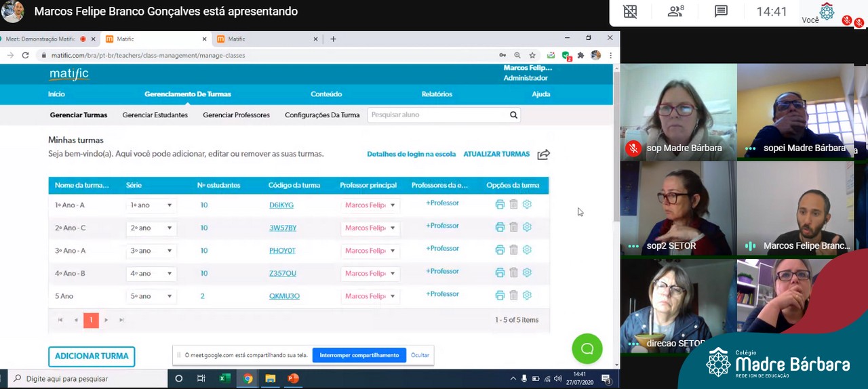Add a teacher to 2º Ano - C

coord(442,226)
